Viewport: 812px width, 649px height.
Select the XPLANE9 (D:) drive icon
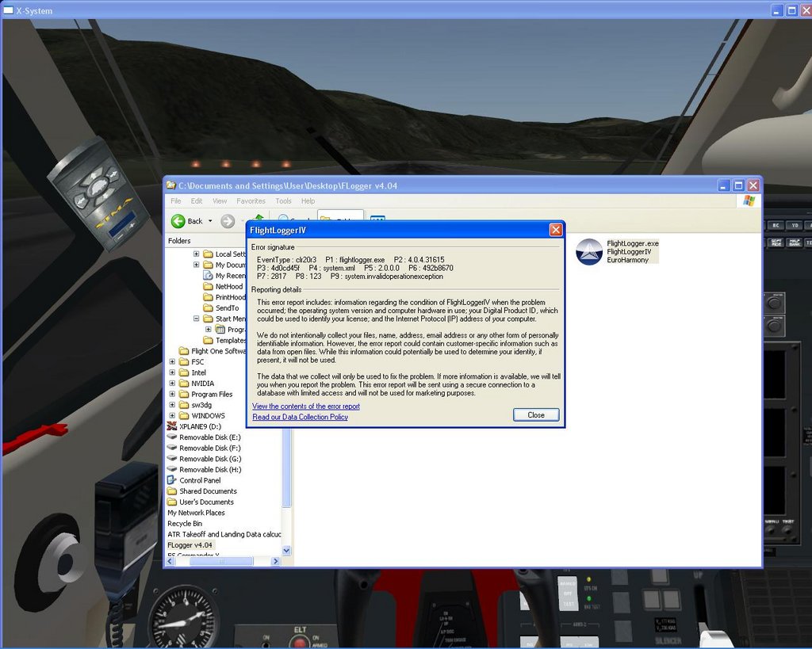click(172, 426)
